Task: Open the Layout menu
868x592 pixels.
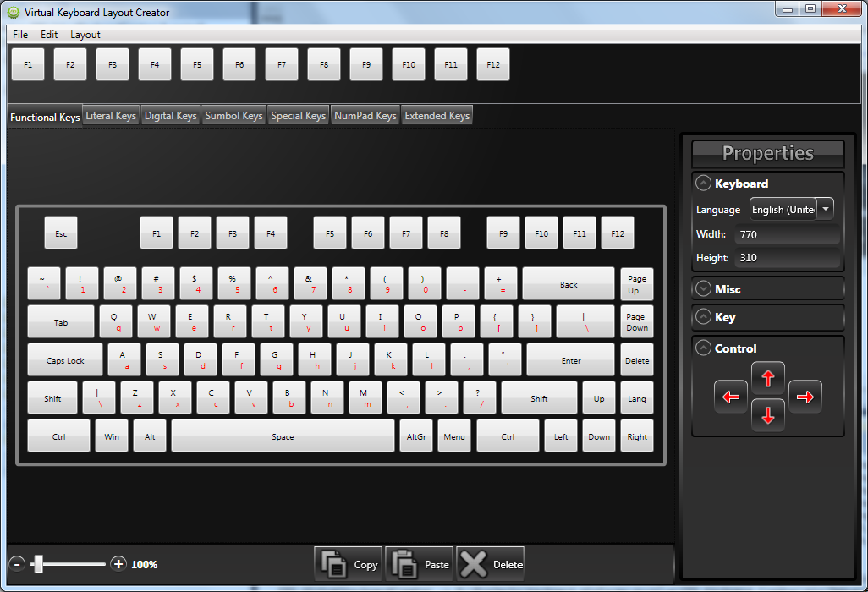Action: point(85,35)
